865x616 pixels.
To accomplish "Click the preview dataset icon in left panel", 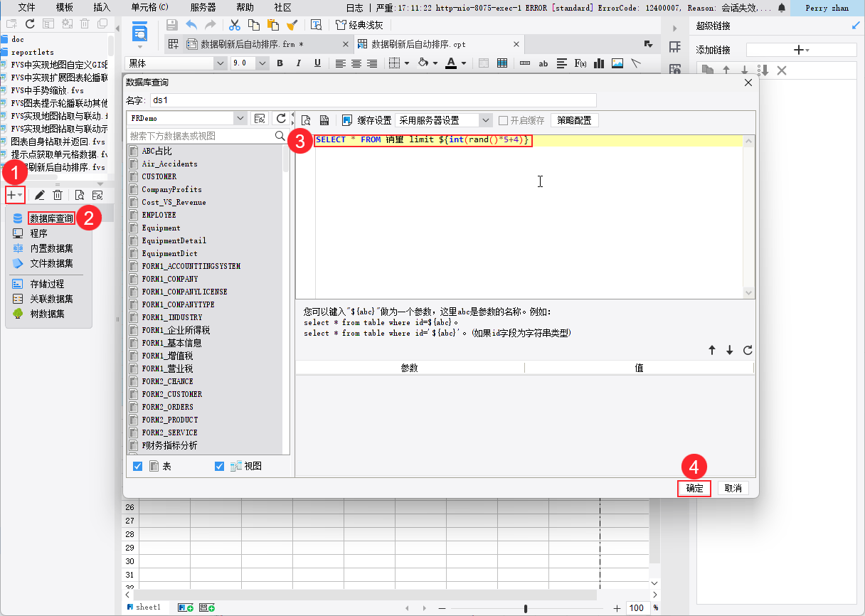I will click(x=80, y=195).
